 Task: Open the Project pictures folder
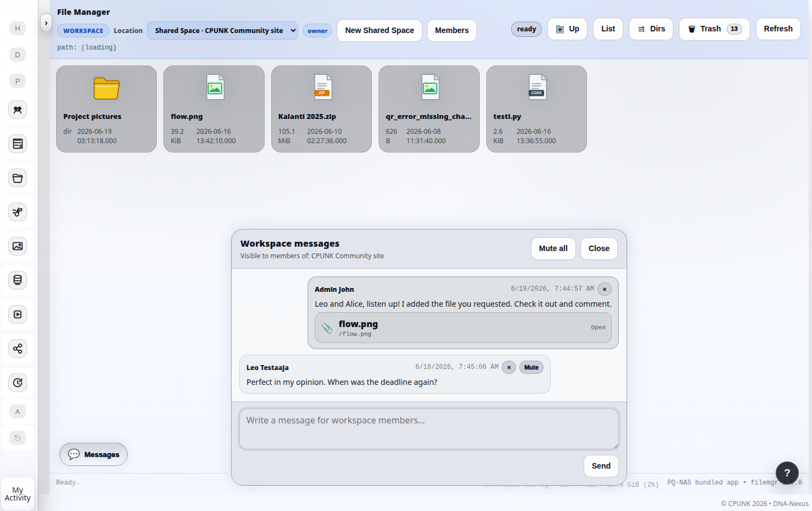(106, 109)
